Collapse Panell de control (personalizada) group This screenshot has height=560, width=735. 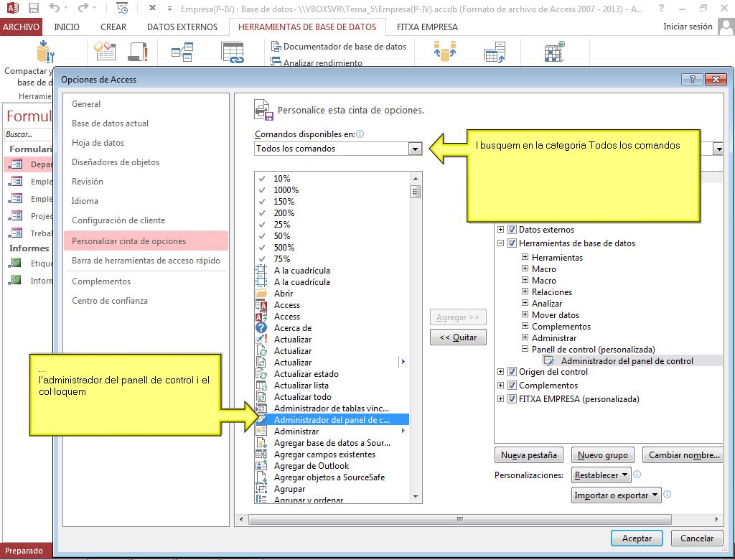pos(525,349)
